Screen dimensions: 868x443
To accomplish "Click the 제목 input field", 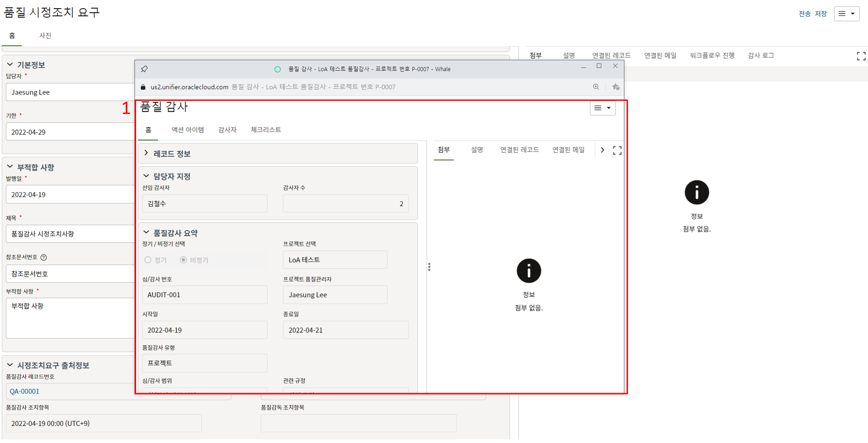I will click(70, 234).
